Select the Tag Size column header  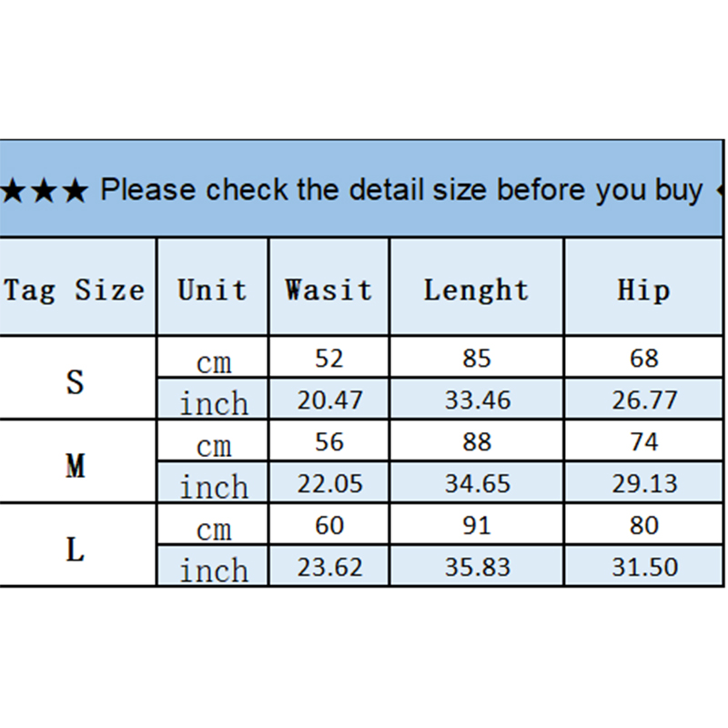click(75, 290)
